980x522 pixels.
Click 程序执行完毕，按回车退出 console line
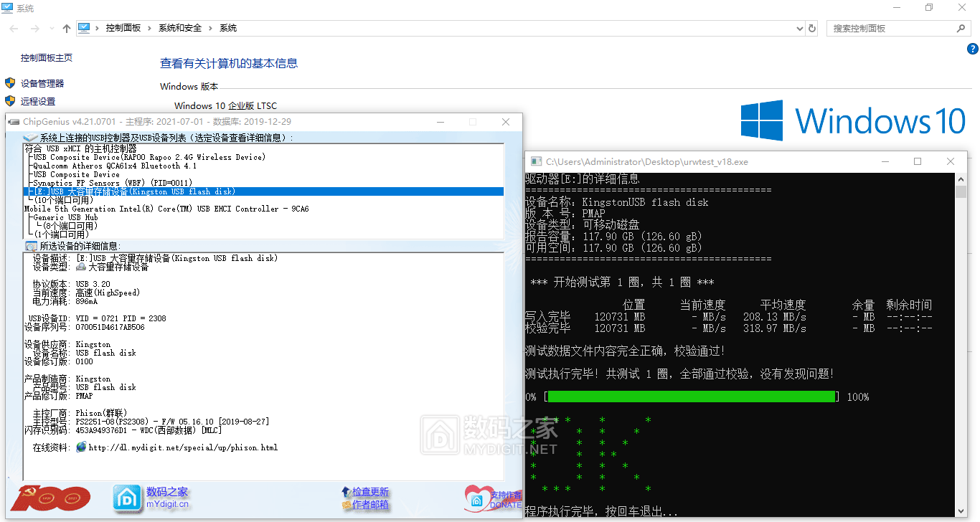601,512
